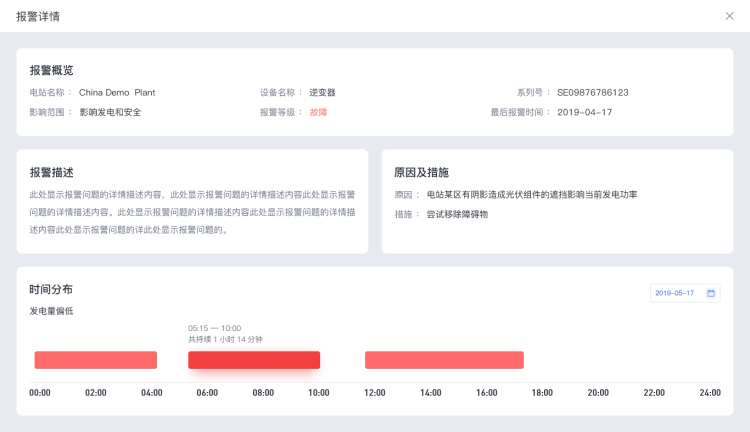750x432 pixels.
Task: Select the station name China Demo Plant
Action: [x=117, y=92]
